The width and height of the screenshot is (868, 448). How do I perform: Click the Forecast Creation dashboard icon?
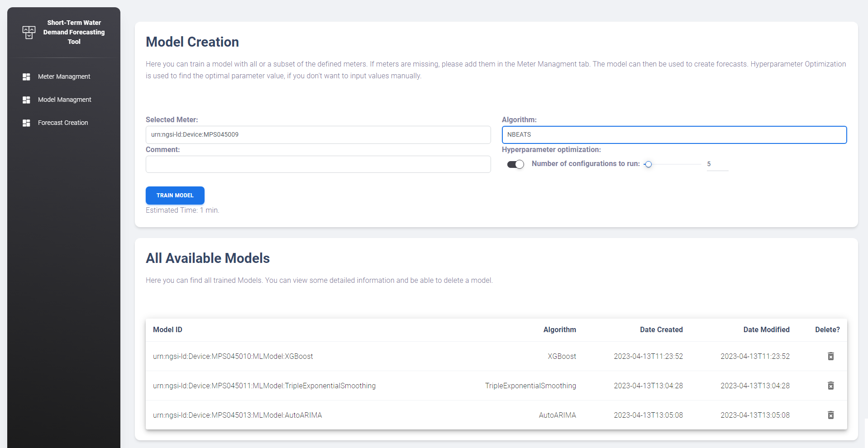click(x=26, y=123)
